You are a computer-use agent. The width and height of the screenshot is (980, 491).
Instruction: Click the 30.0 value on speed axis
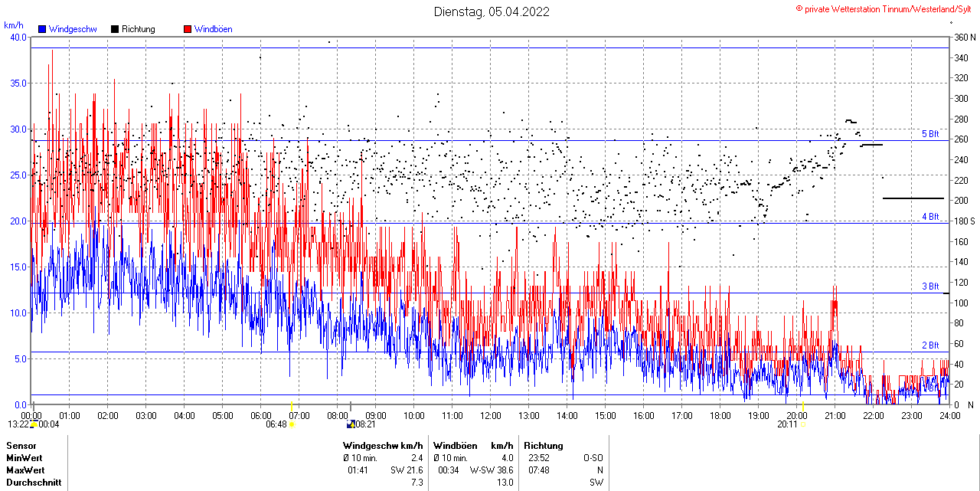18,129
